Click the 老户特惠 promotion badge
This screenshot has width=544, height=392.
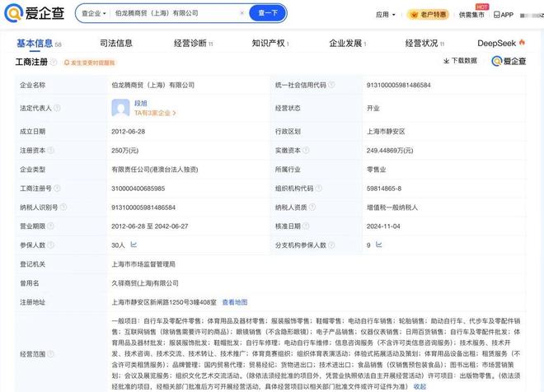tap(428, 15)
